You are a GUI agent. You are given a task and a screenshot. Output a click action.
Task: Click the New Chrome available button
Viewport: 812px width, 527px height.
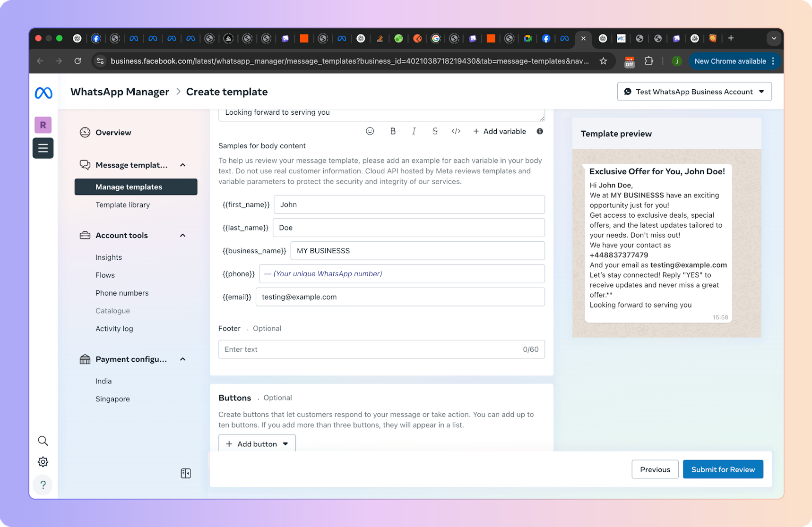(x=730, y=61)
